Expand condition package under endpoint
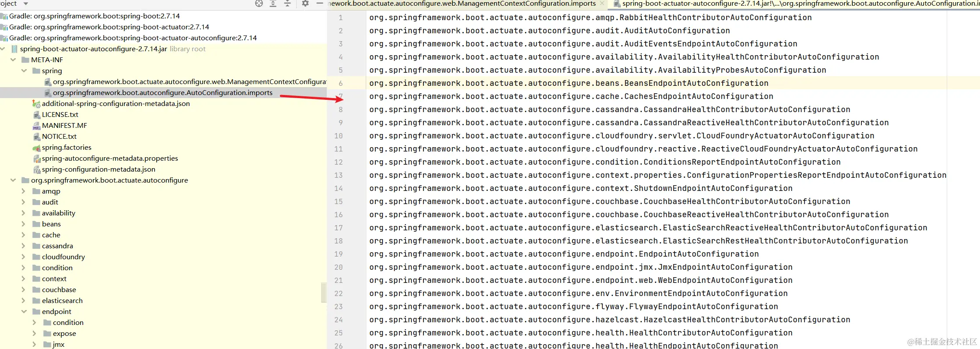This screenshot has height=349, width=980. pos(35,323)
